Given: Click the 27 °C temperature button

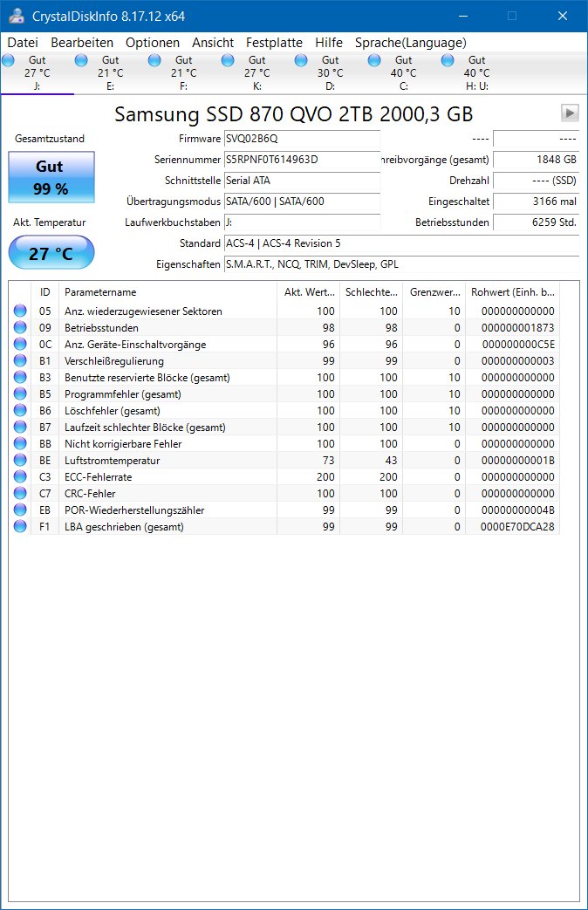Looking at the screenshot, I should tap(51, 253).
